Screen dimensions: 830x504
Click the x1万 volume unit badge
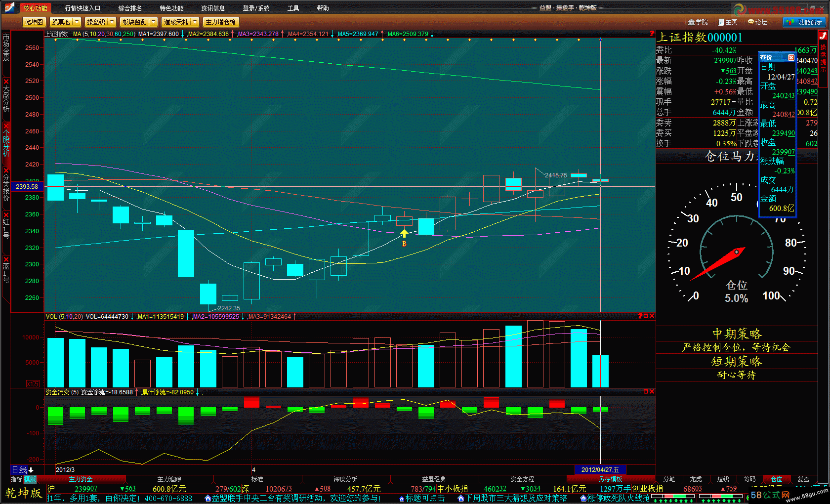coord(33,383)
